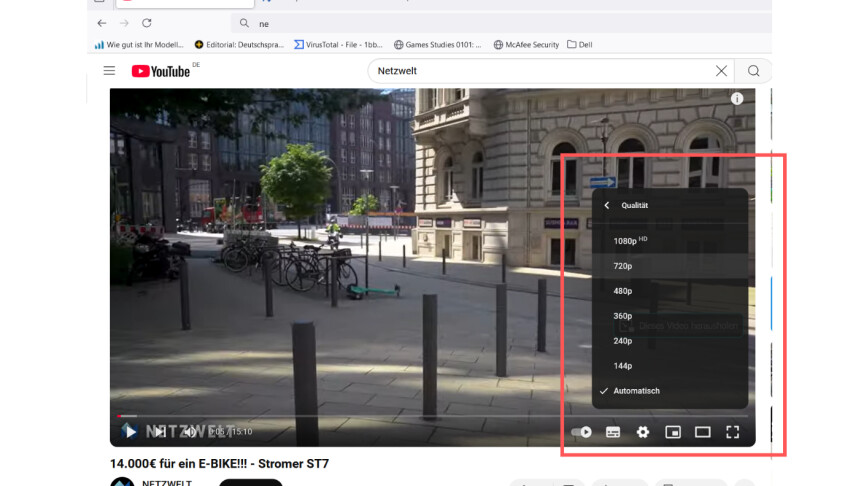Click the YouTube search magnifier button
This screenshot has height=486, width=864.
(753, 71)
